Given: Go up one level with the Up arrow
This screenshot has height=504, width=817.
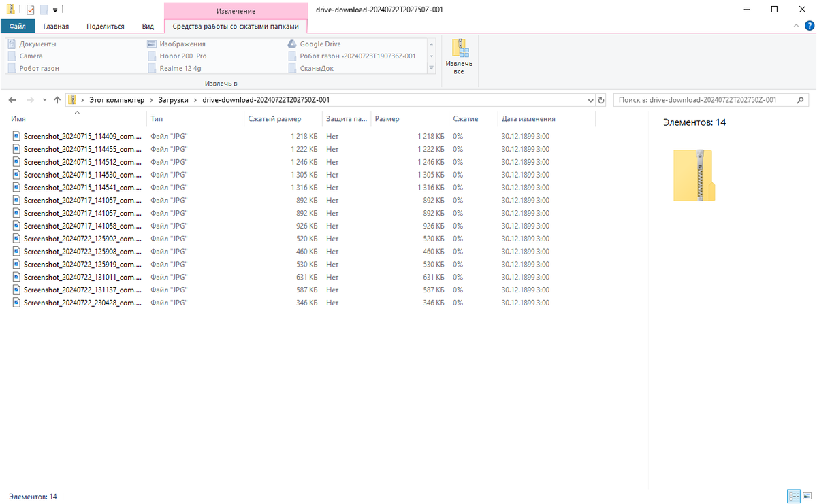Looking at the screenshot, I should click(57, 100).
